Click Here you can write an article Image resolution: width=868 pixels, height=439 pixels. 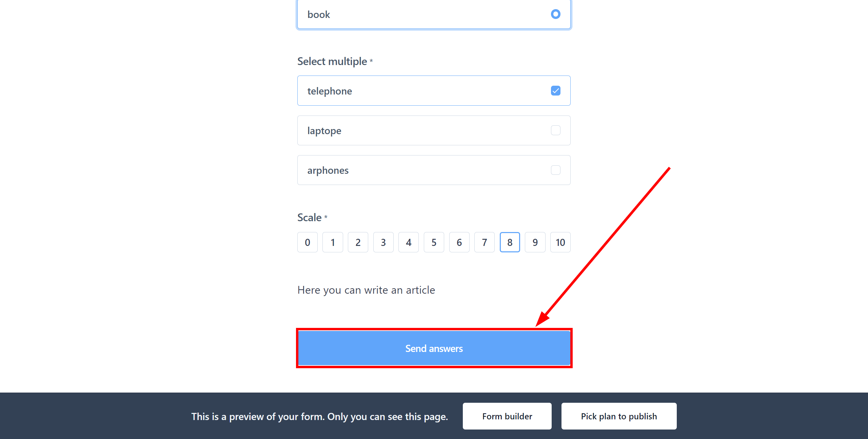click(366, 290)
